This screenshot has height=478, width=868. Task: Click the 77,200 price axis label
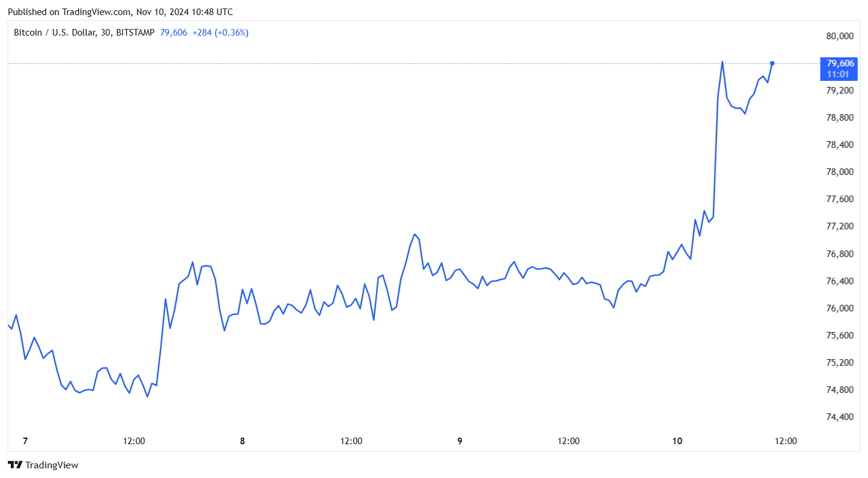(839, 226)
